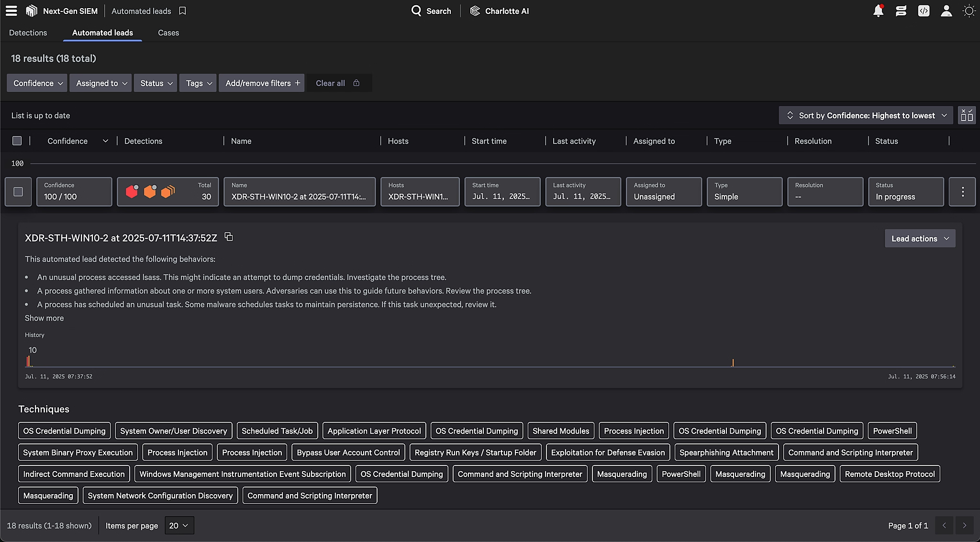Click the Show more link
Image resolution: width=980 pixels, height=542 pixels.
44,318
